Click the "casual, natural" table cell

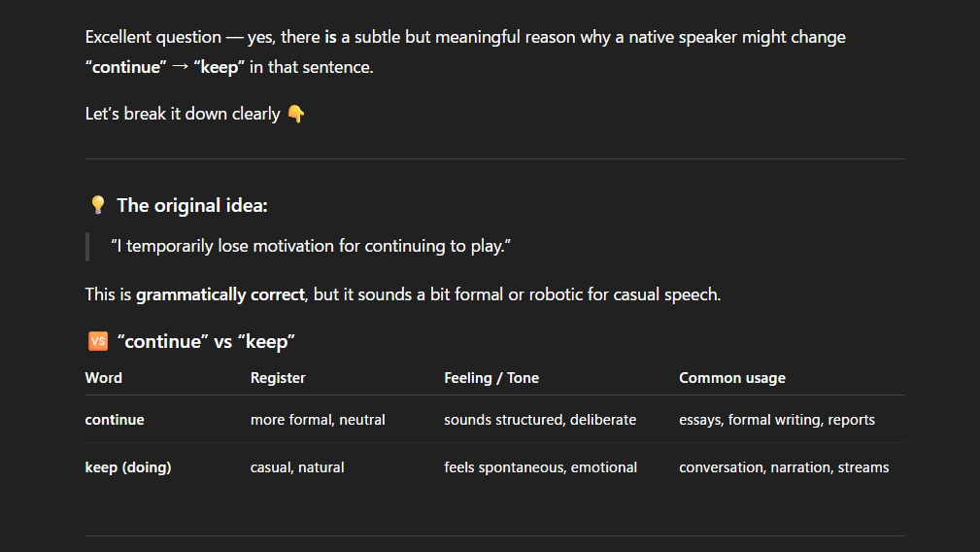pos(297,467)
